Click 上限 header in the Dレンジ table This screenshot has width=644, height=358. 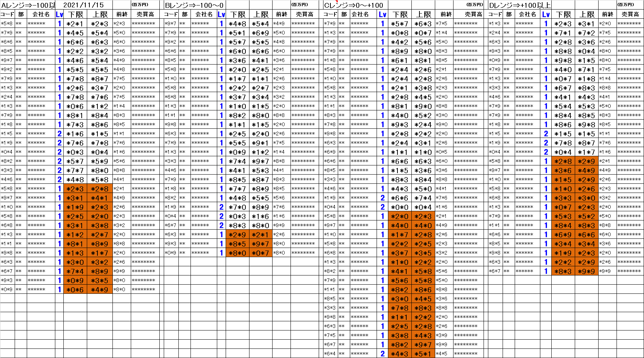click(587, 14)
